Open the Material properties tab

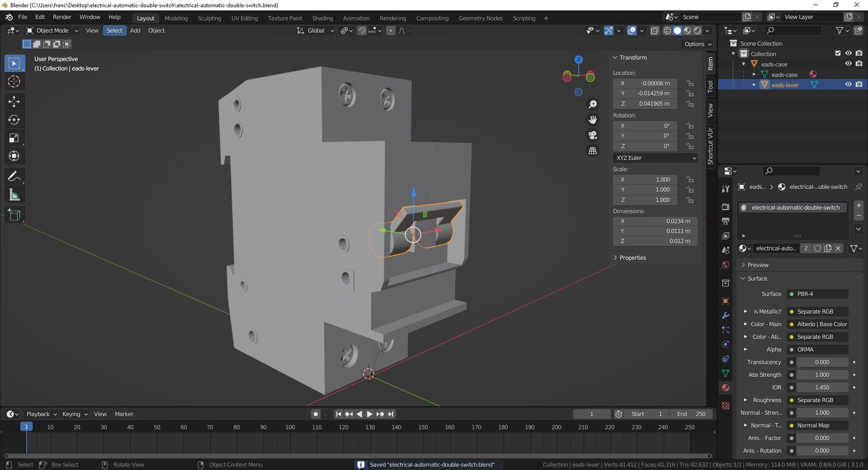click(726, 388)
